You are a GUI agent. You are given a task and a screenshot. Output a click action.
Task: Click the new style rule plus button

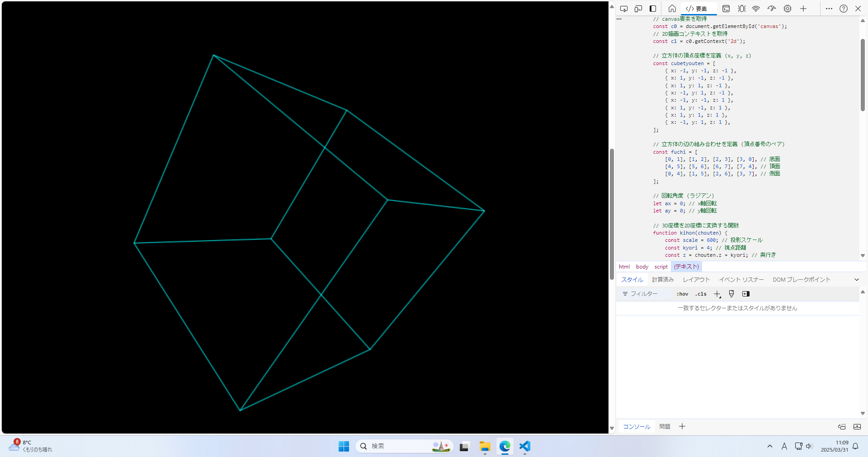(717, 294)
